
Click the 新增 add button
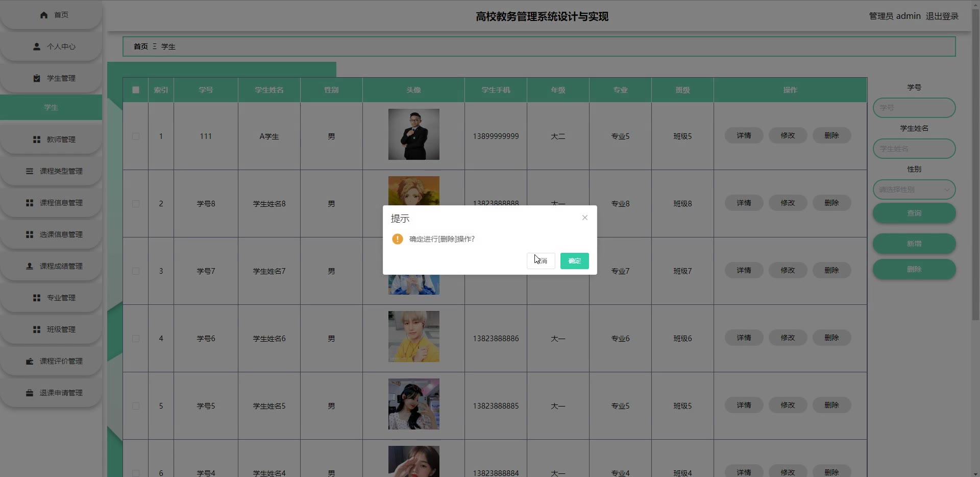914,244
